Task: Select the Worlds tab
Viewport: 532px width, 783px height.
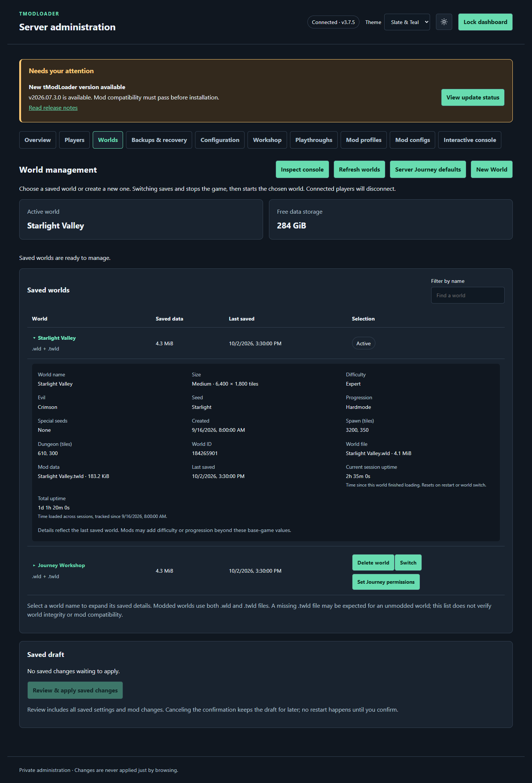Action: pos(108,140)
